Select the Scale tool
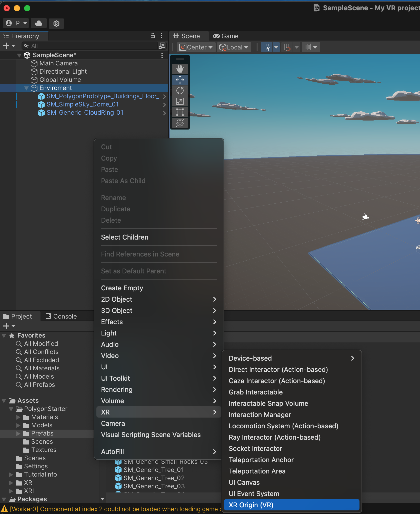The height and width of the screenshot is (514, 420). (x=180, y=101)
